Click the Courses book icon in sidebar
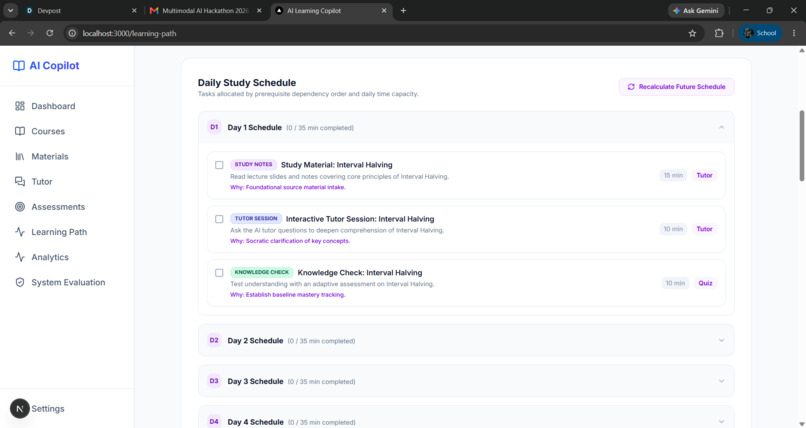This screenshot has height=428, width=806. point(20,131)
